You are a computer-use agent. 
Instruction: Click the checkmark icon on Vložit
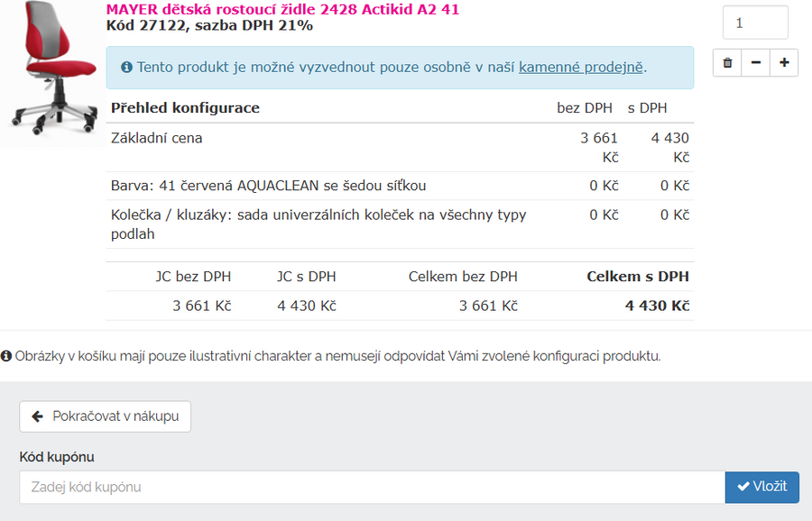[x=743, y=487]
